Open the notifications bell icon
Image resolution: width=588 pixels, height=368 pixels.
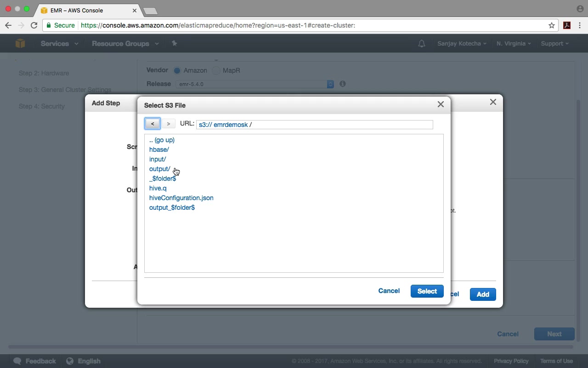[422, 44]
